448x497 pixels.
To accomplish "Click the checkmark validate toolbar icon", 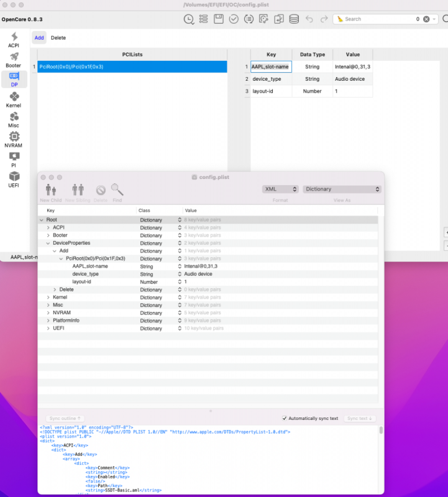I will pos(234,19).
